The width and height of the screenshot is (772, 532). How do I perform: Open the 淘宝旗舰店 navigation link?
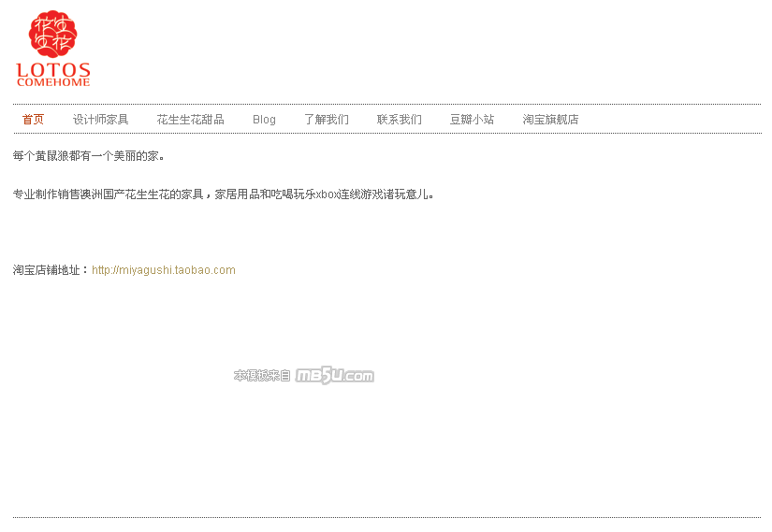(x=550, y=120)
